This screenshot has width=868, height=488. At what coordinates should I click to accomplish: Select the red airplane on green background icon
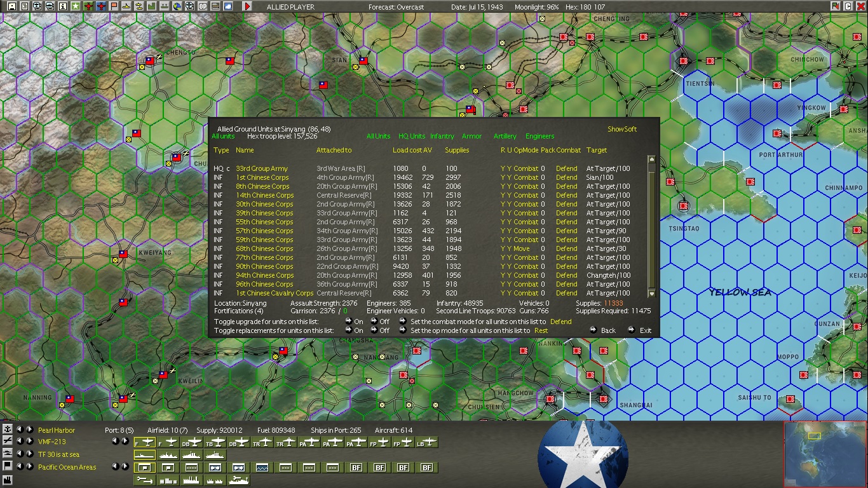pos(88,6)
